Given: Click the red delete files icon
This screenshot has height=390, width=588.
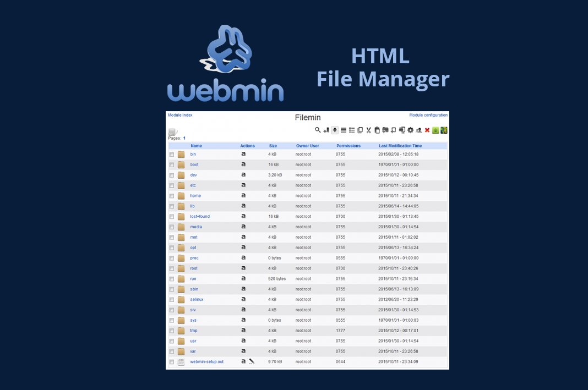Looking at the screenshot, I should tap(427, 130).
